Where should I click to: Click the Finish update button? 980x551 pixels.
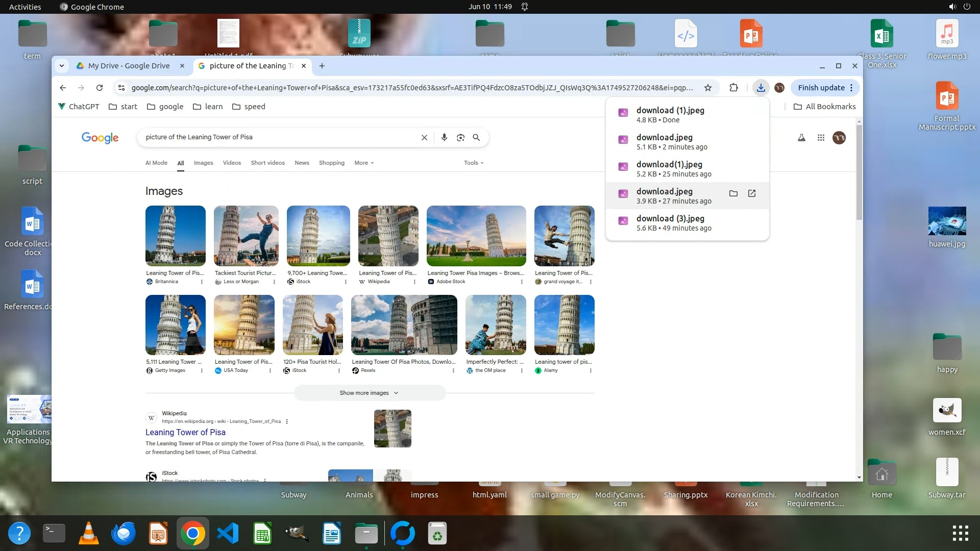821,88
